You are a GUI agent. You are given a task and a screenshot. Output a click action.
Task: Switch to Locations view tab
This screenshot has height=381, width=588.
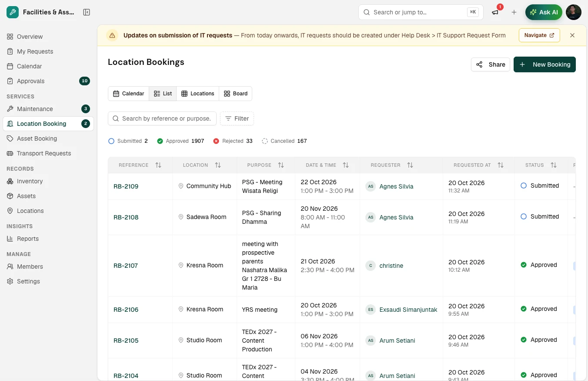(x=198, y=94)
